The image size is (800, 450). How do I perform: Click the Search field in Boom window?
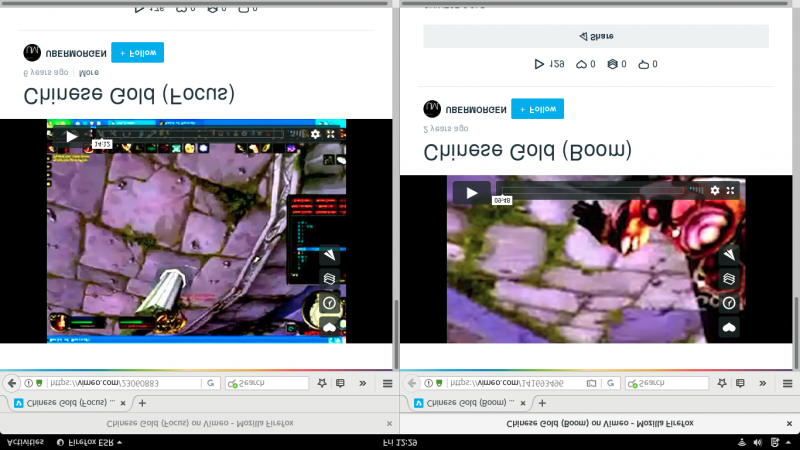667,383
